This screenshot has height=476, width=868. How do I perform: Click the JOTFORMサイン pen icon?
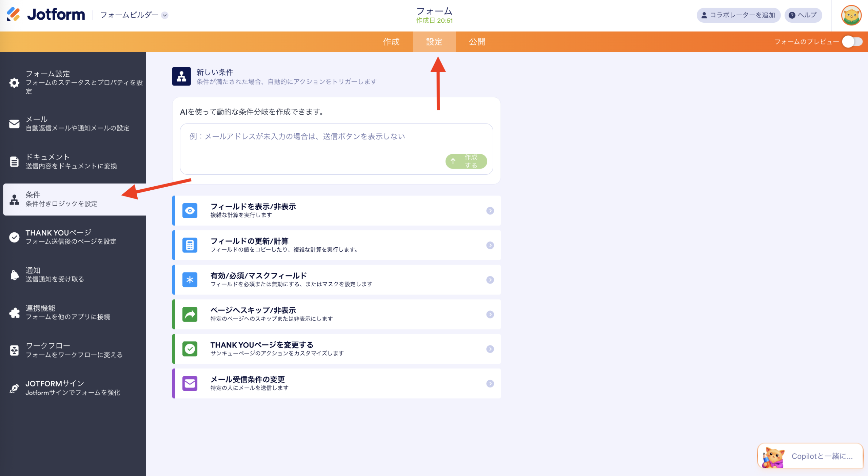point(14,388)
